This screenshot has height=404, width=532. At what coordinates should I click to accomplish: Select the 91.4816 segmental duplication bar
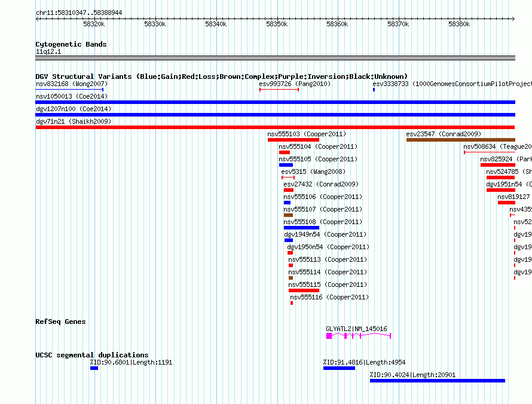tap(339, 368)
